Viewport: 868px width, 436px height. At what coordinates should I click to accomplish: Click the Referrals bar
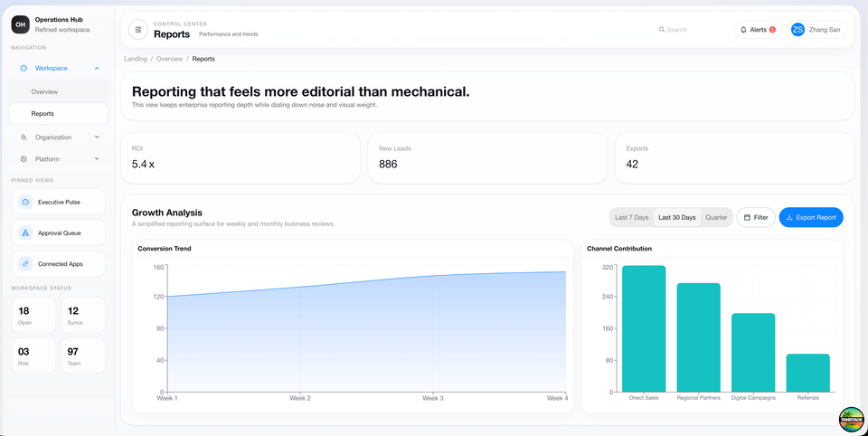pos(807,374)
